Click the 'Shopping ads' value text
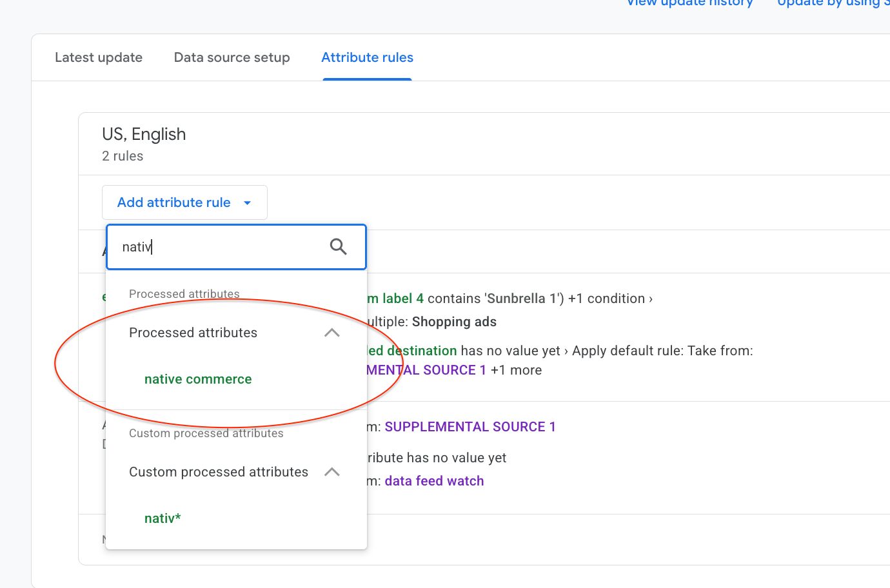The height and width of the screenshot is (588, 890). click(454, 322)
